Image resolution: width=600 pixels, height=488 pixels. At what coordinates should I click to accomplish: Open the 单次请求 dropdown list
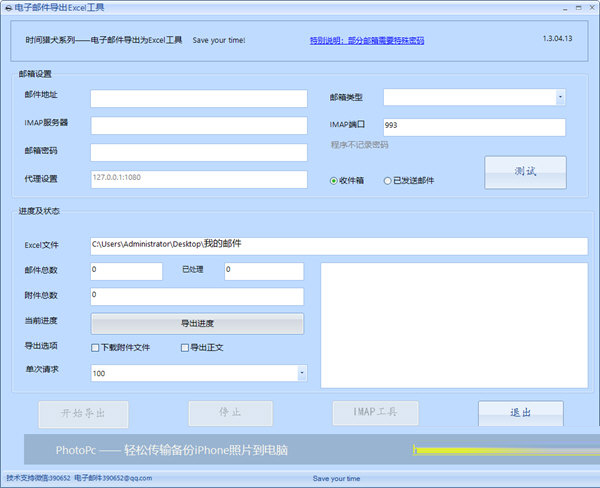coord(302,373)
